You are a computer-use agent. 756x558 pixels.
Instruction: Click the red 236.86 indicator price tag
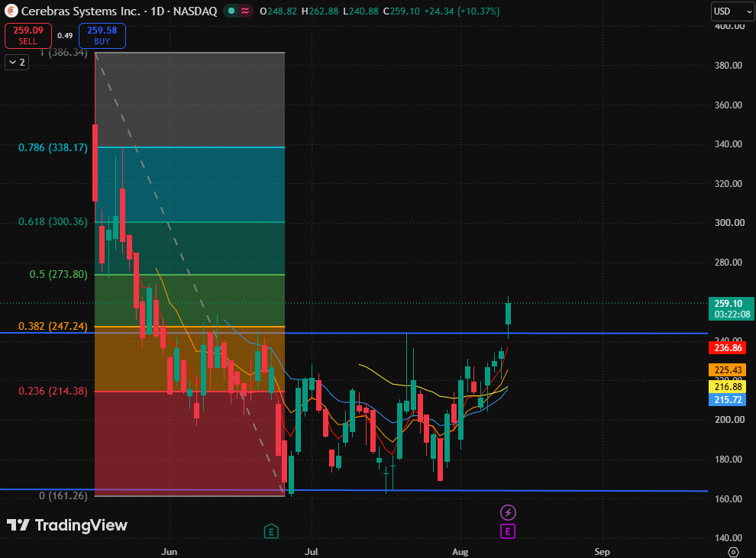pyautogui.click(x=728, y=347)
